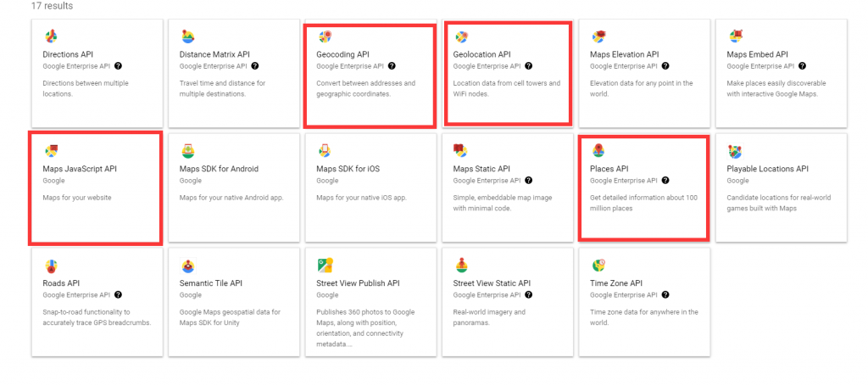
Task: Click the Roads API icon
Action: click(51, 266)
